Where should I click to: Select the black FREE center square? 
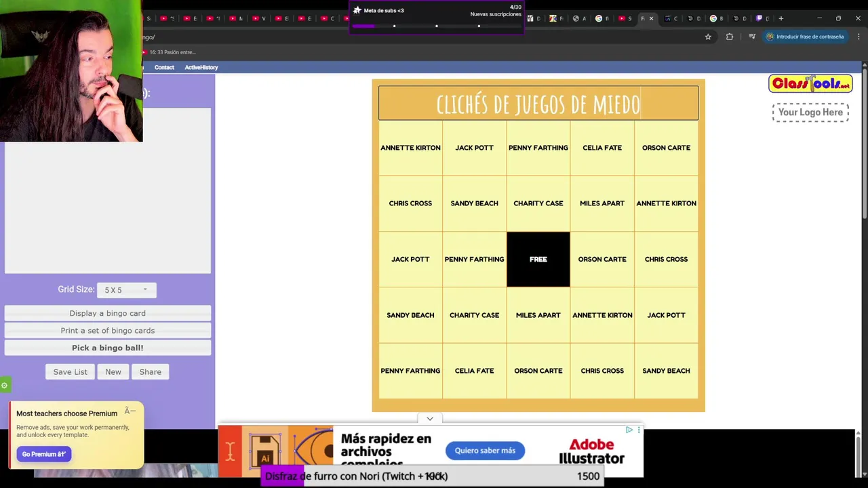pos(538,259)
